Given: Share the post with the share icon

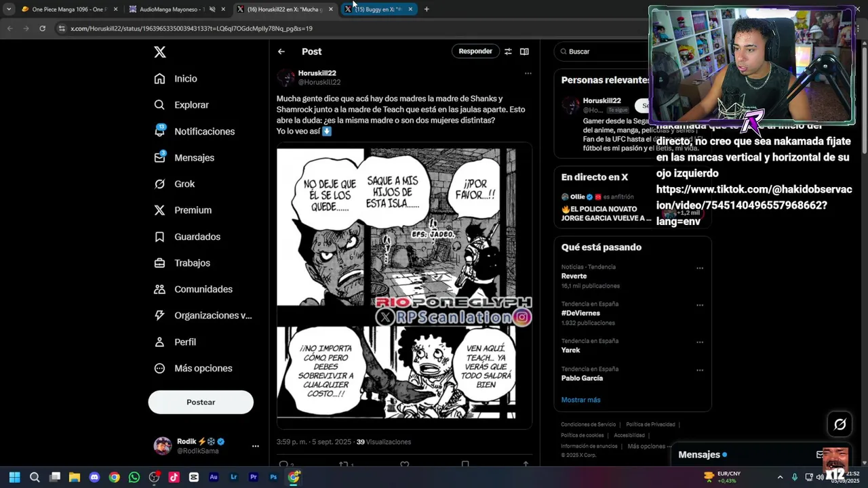Looking at the screenshot, I should tap(526, 464).
